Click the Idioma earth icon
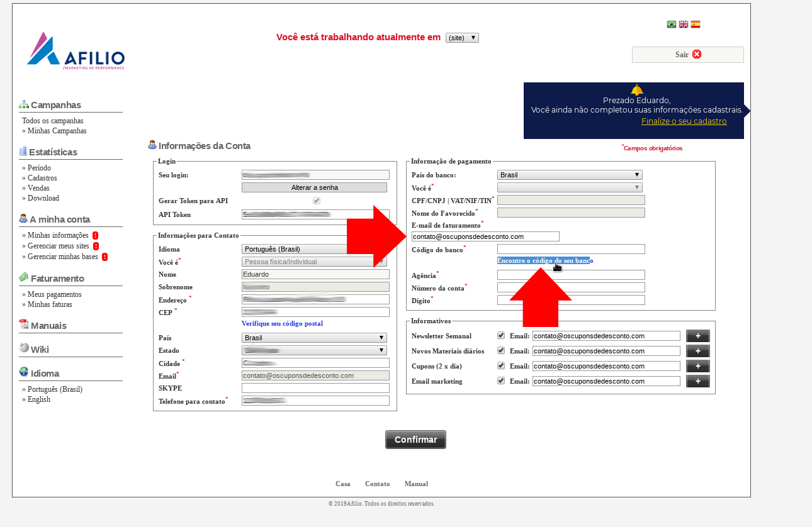The image size is (812, 527). click(24, 372)
